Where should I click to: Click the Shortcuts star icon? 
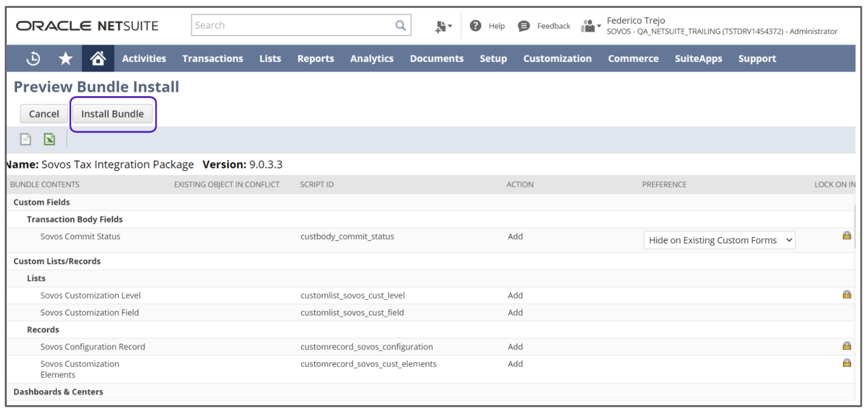(x=66, y=59)
